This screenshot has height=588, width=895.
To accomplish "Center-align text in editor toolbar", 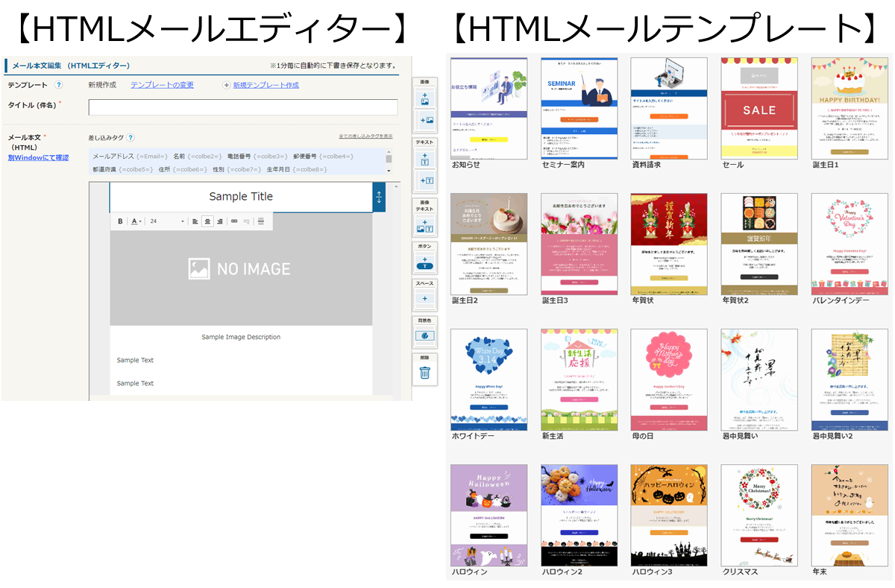I will click(x=207, y=221).
